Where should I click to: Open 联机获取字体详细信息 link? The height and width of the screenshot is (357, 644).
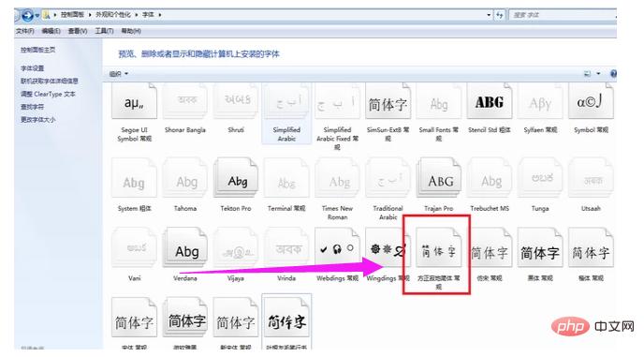(50, 81)
